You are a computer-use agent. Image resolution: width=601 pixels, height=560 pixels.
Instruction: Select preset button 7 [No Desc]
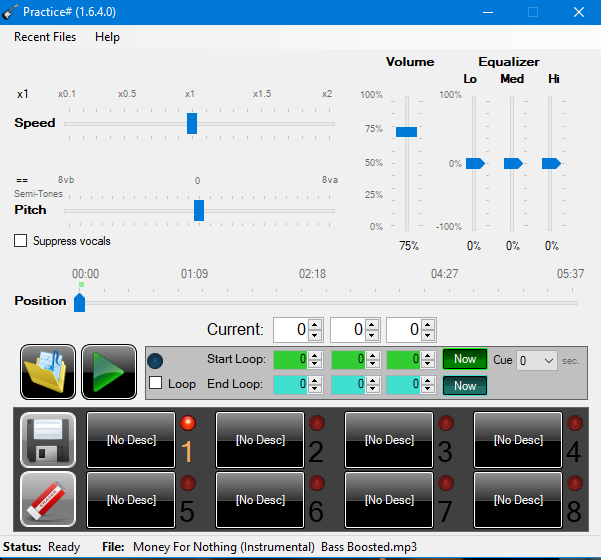pyautogui.click(x=389, y=500)
